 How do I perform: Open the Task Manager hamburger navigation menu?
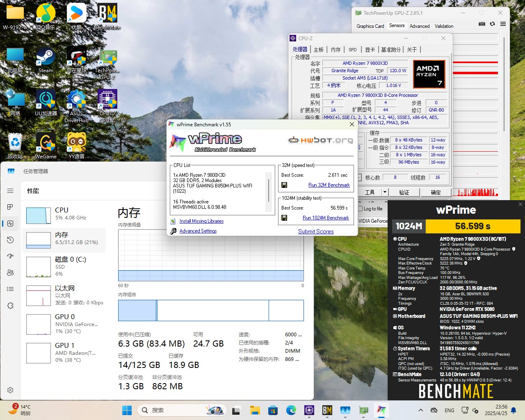coord(10,191)
